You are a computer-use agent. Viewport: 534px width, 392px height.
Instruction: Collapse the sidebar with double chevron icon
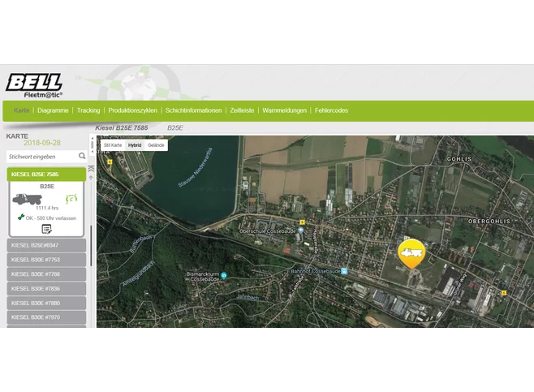(91, 169)
